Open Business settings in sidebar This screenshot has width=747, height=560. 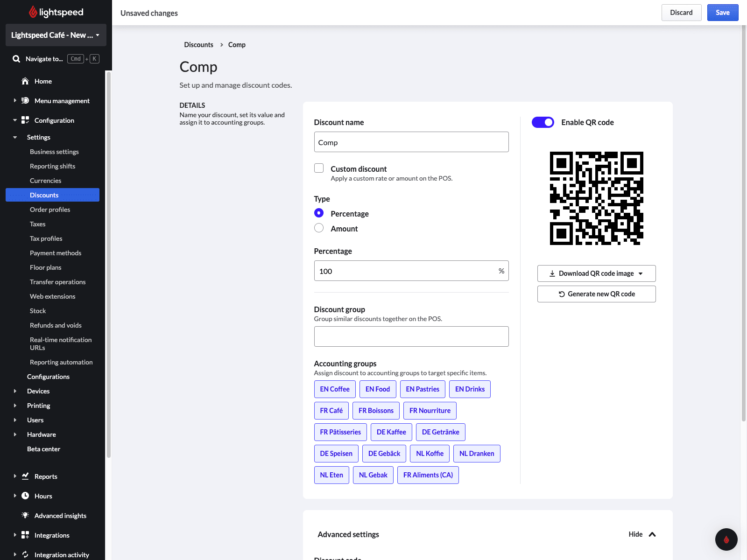(54, 152)
